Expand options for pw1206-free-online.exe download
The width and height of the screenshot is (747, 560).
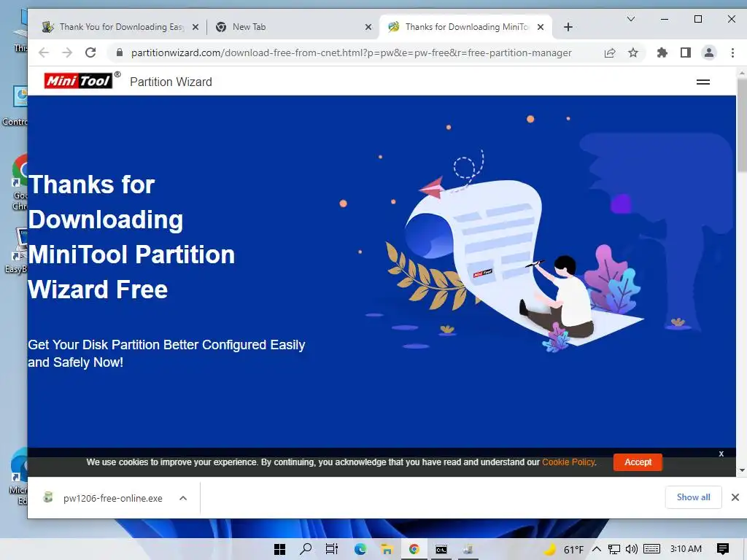coord(183,498)
